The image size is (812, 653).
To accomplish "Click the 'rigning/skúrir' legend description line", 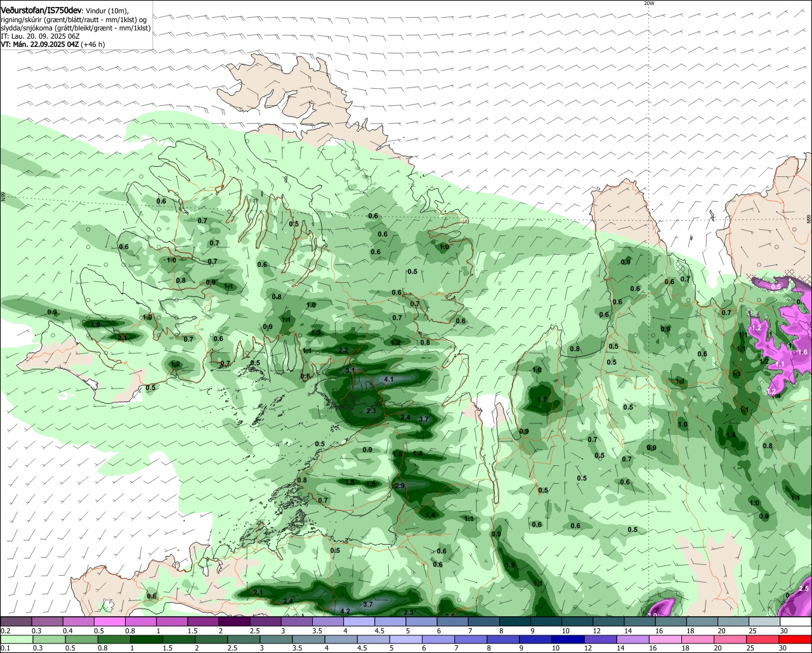I will click(75, 20).
